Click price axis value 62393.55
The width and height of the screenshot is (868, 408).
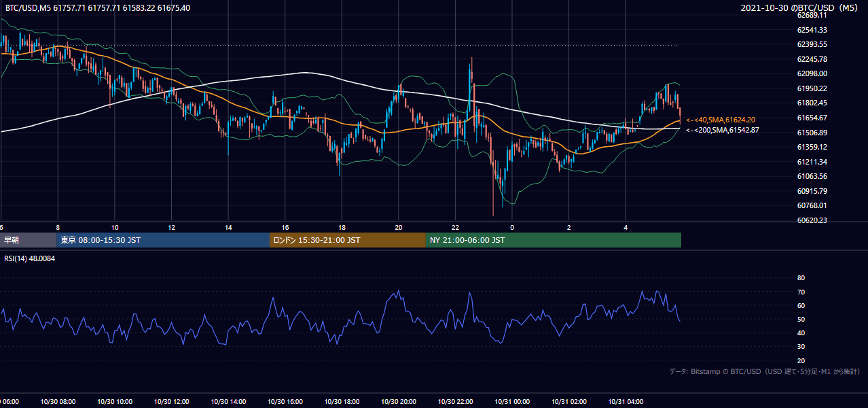pyautogui.click(x=812, y=44)
